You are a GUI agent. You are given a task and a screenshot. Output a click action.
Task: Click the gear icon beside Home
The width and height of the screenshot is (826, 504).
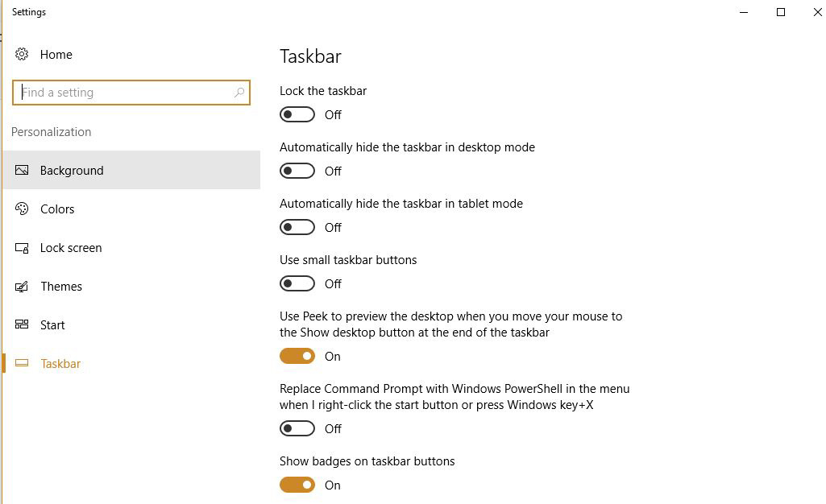pyautogui.click(x=22, y=54)
